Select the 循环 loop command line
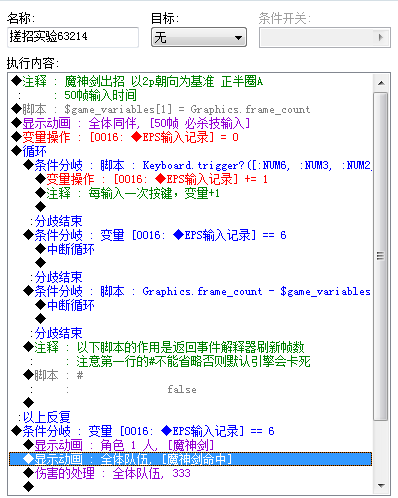398x498 pixels. (190, 151)
